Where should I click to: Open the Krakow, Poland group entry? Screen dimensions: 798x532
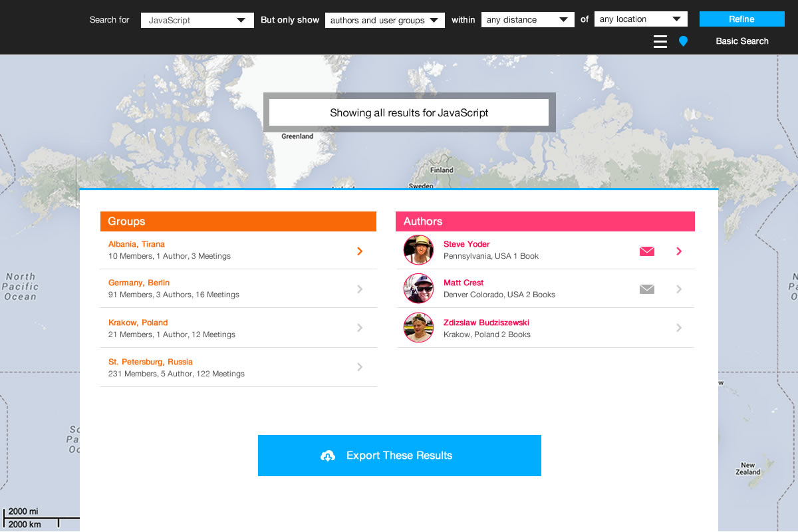pyautogui.click(x=138, y=323)
